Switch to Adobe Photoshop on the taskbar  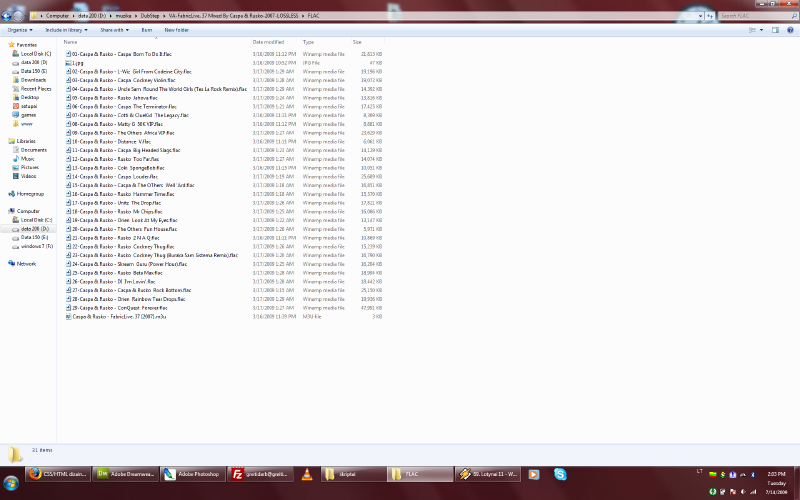192,474
